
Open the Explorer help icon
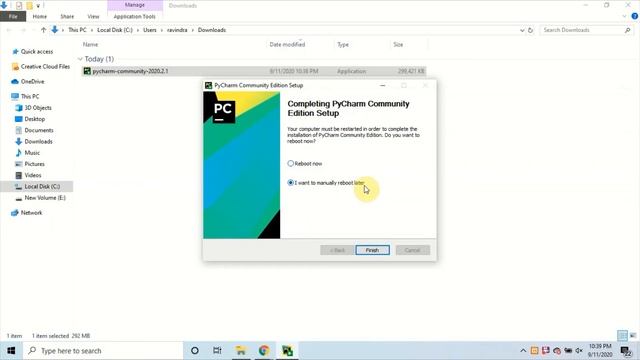[635, 16]
